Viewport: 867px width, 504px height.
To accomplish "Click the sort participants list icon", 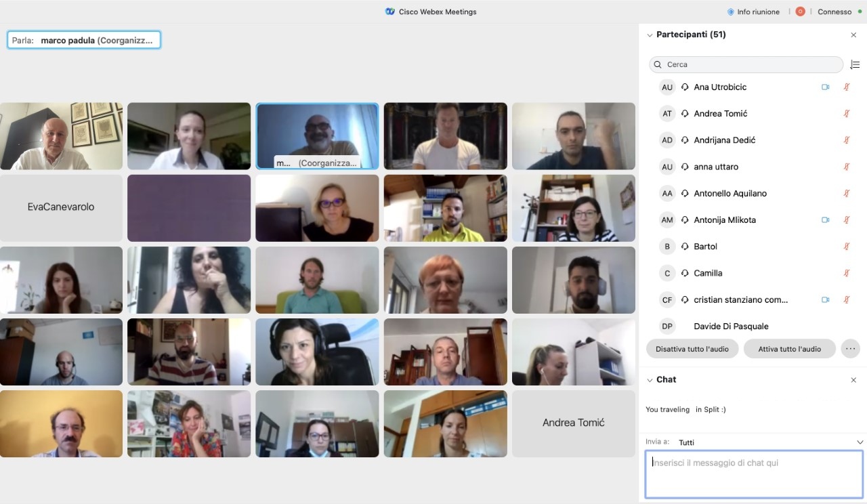I will (x=855, y=64).
